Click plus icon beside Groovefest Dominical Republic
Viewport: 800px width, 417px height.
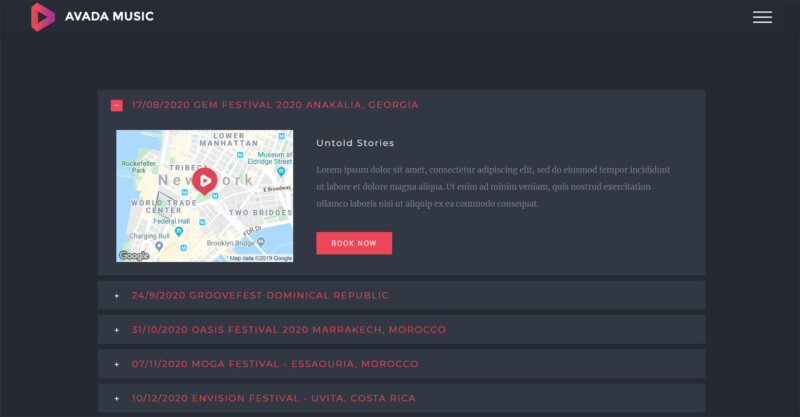click(x=117, y=296)
